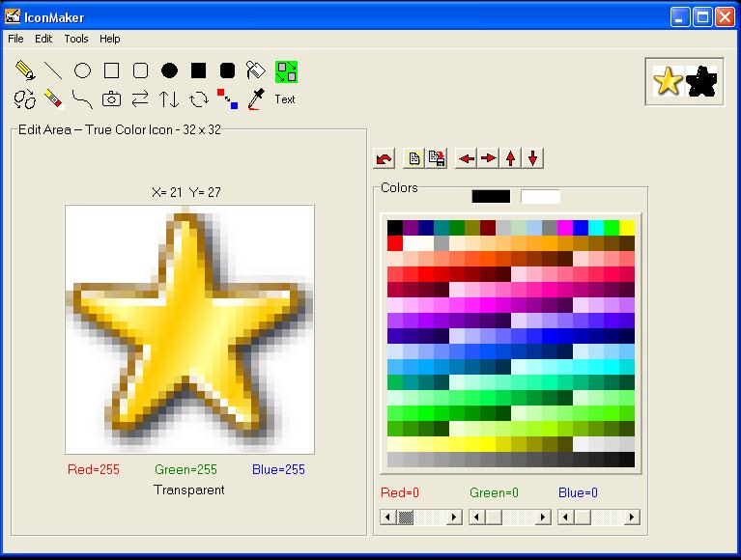Select the filled square tool
This screenshot has height=560, width=741.
(x=198, y=70)
